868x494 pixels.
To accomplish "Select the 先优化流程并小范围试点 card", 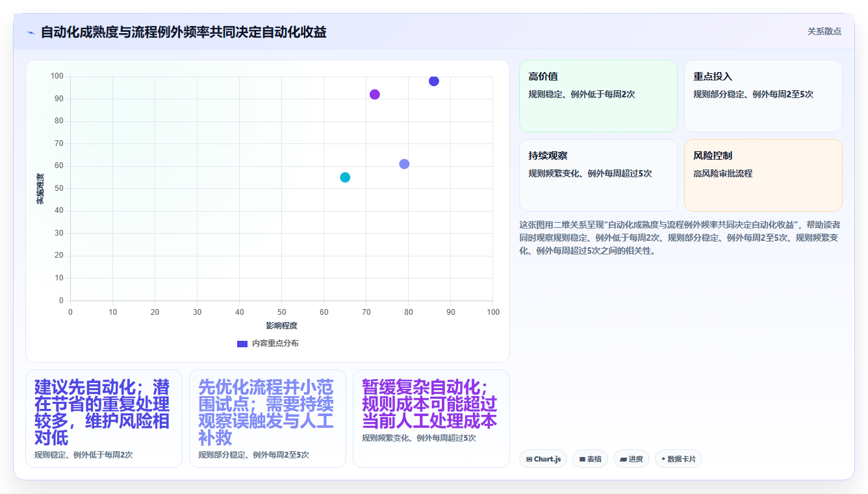I will (x=268, y=419).
